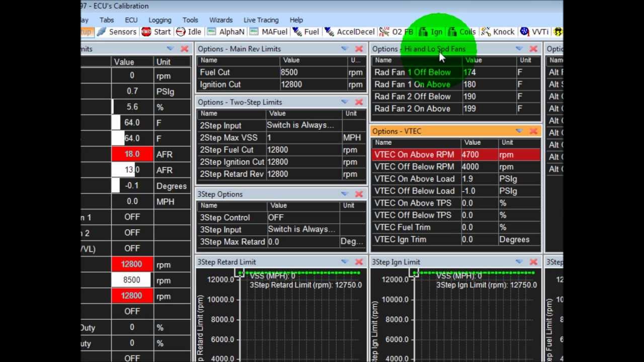This screenshot has height=362, width=644.
Task: Open the Tools menu
Action: coord(190,20)
